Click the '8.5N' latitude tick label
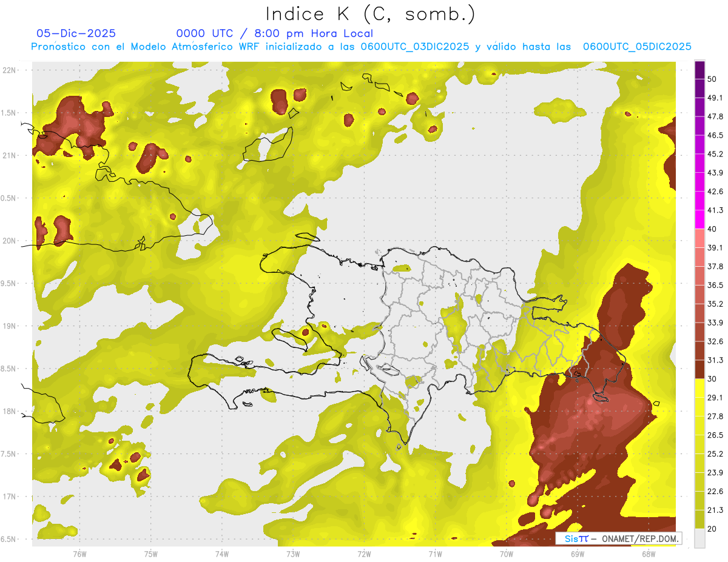 (10, 369)
